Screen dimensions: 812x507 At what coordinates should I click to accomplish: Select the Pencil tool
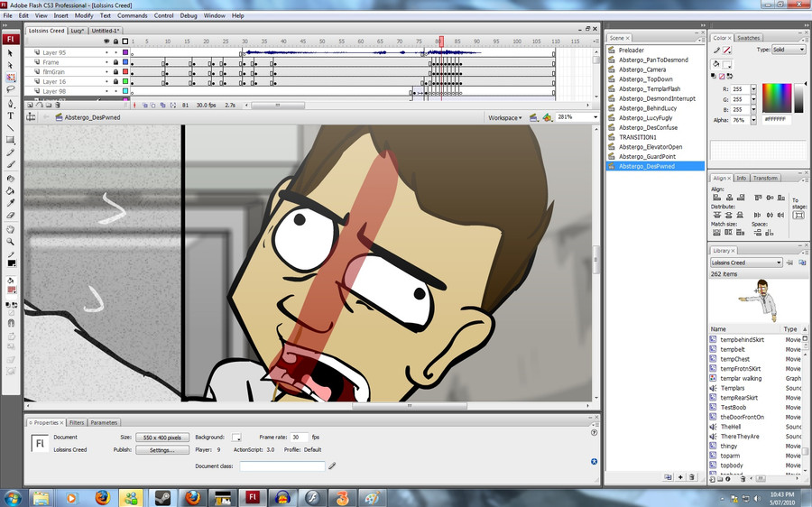coord(10,152)
